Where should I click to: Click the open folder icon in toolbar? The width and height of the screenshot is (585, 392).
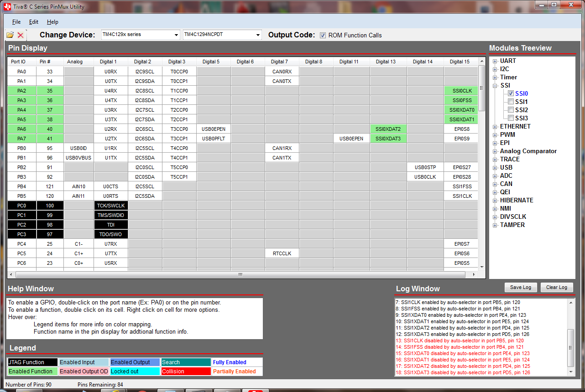10,35
